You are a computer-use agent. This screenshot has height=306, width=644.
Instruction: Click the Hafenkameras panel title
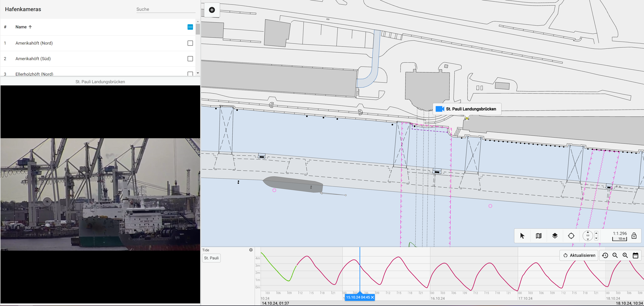click(23, 9)
